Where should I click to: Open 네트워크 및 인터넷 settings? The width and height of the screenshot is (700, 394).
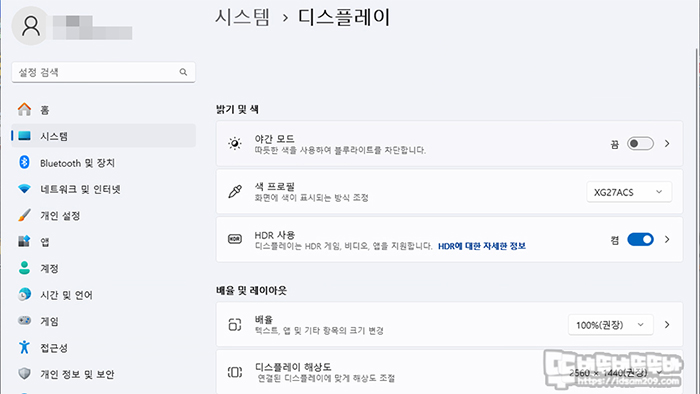(x=103, y=189)
